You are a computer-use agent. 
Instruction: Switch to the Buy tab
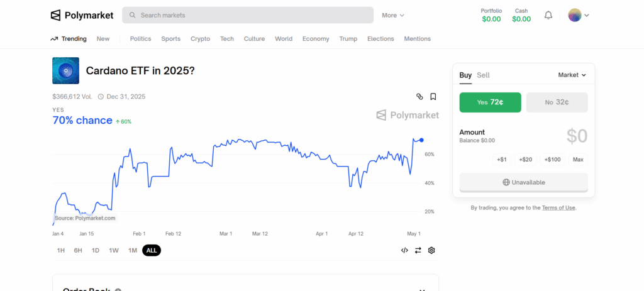465,75
